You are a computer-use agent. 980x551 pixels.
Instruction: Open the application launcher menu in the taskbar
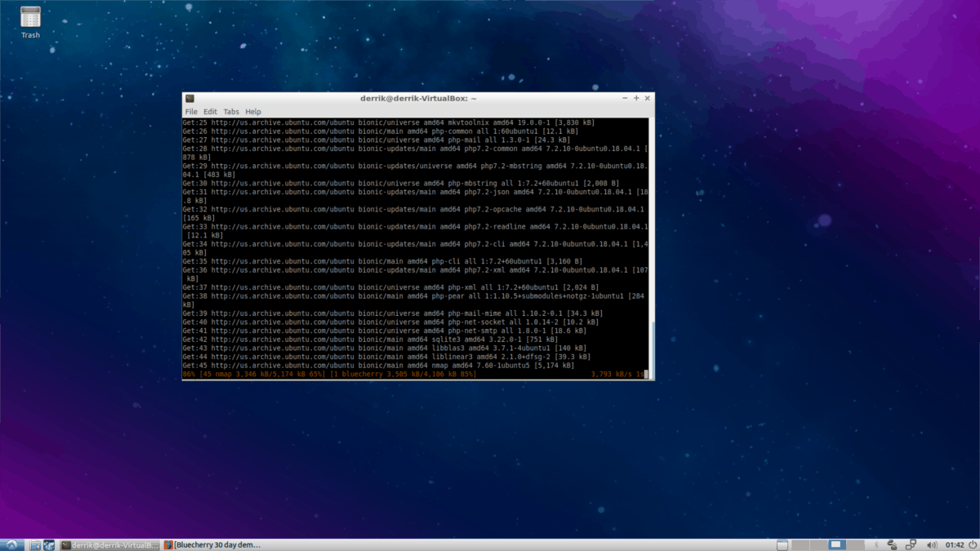coord(11,544)
